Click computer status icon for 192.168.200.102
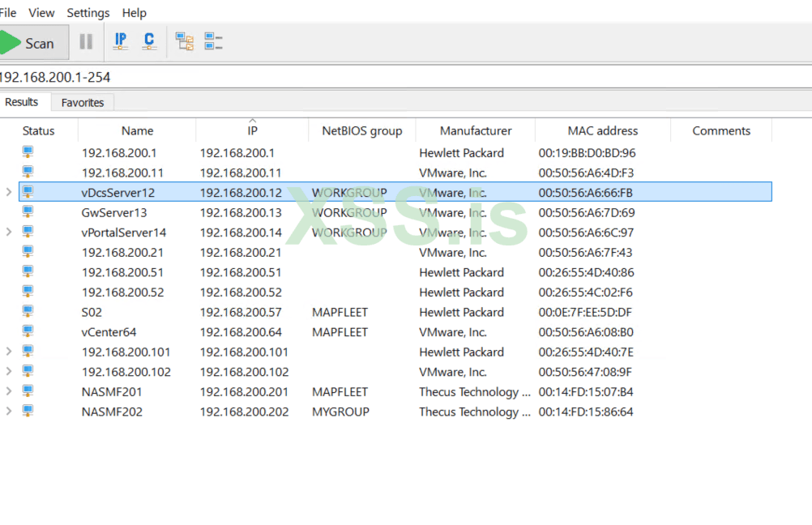Viewport: 812px width, 525px height. 28,371
